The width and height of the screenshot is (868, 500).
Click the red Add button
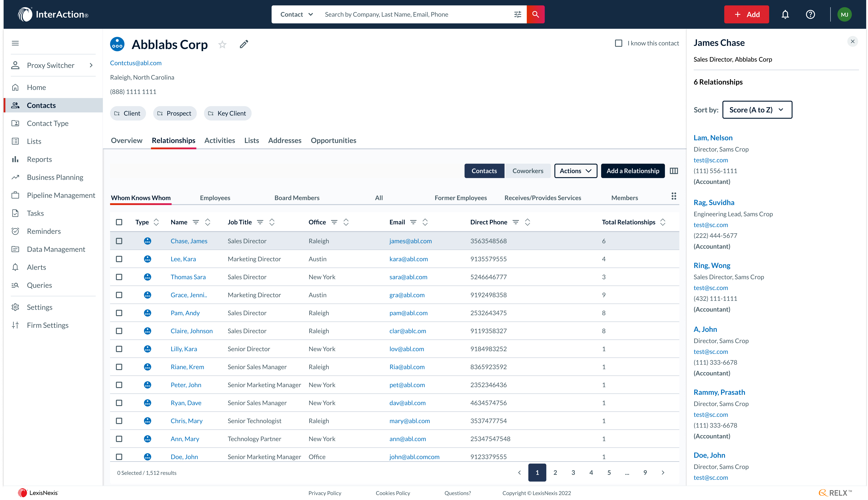(746, 14)
